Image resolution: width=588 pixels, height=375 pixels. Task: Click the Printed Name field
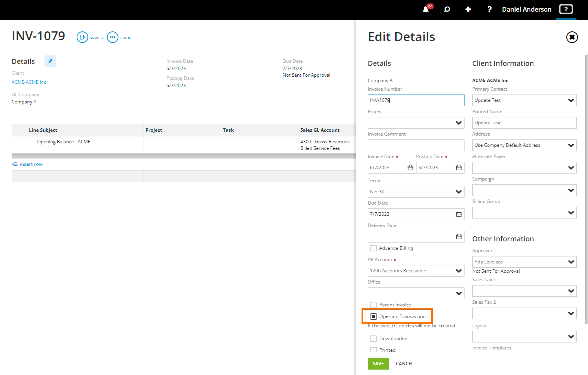(x=524, y=123)
